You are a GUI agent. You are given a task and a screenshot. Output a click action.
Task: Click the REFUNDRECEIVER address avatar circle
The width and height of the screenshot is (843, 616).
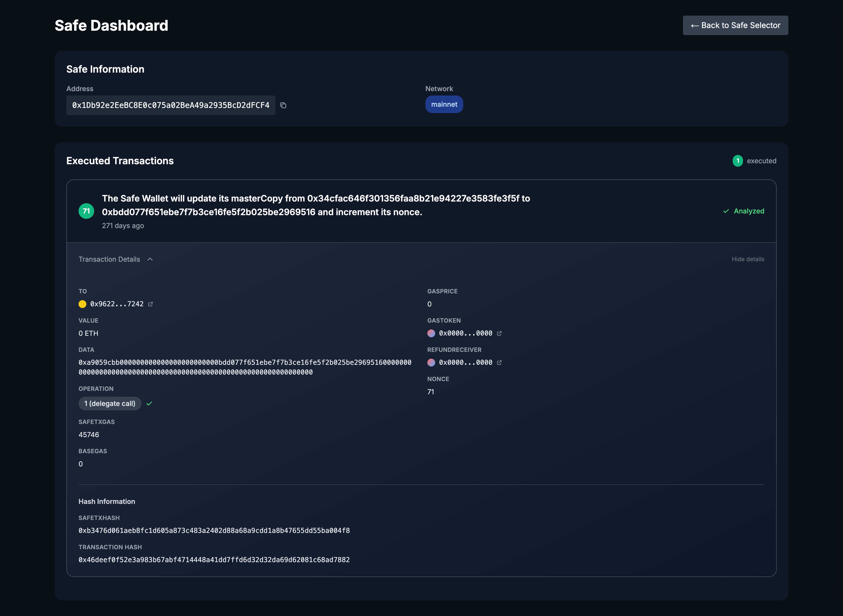431,362
